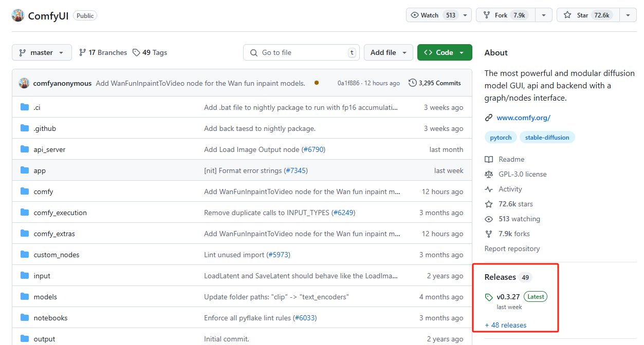Select the stable-diffusion topic tag
This screenshot has width=644, height=345.
[547, 137]
